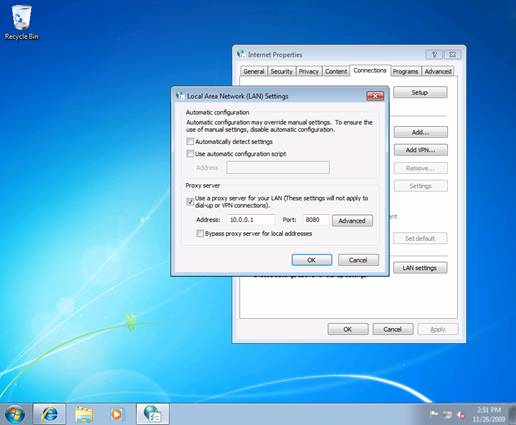
Task: Switch to the Content tab
Action: click(336, 71)
